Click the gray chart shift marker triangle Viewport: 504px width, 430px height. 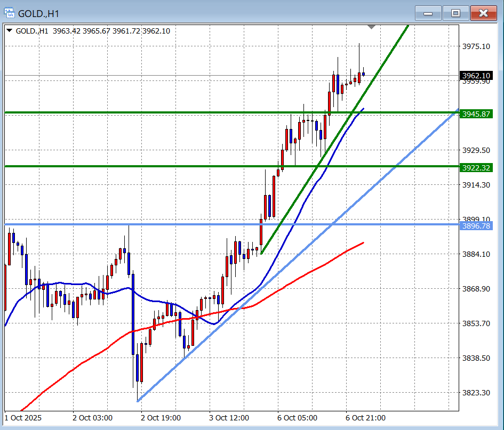coord(372,27)
